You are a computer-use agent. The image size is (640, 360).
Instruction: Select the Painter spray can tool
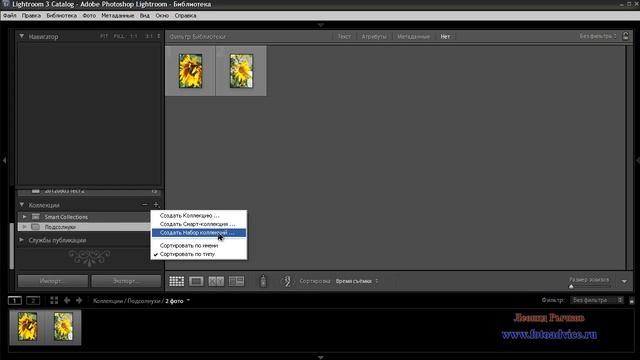tap(263, 281)
